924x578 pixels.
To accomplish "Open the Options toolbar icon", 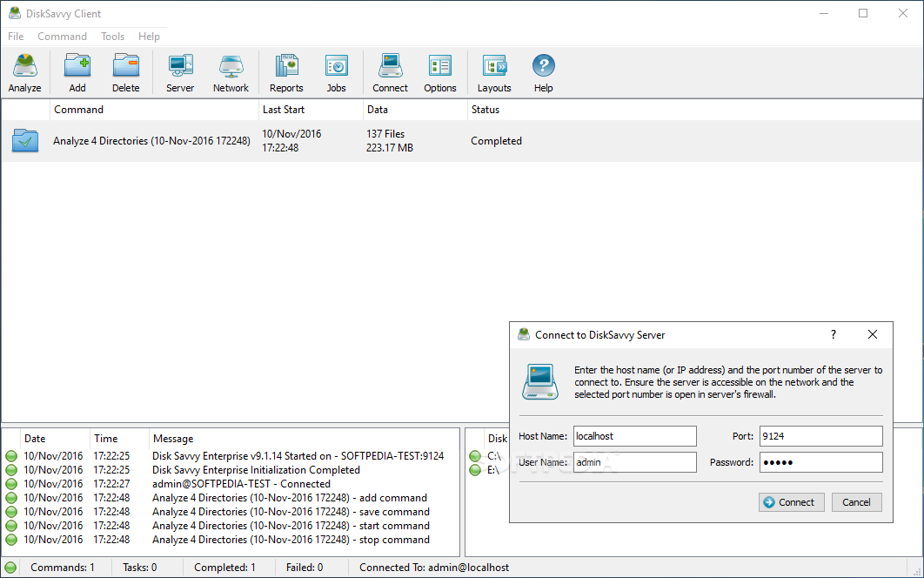I will 440,72.
